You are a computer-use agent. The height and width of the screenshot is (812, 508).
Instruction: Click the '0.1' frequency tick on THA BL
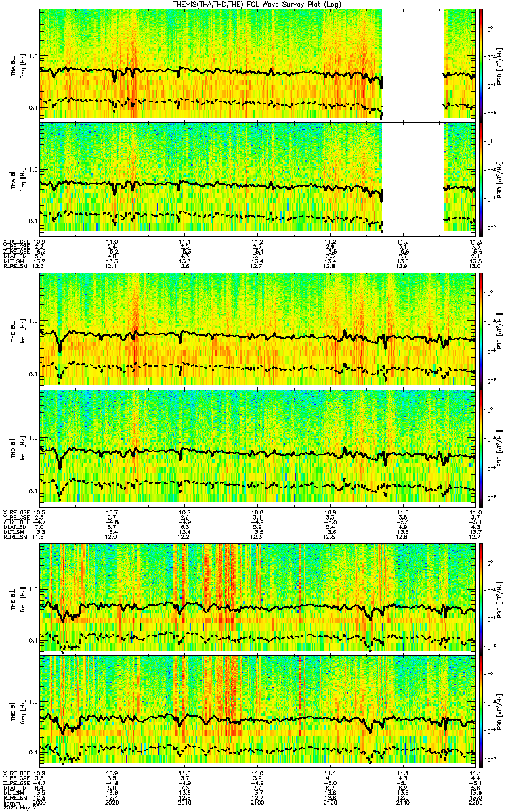click(x=33, y=107)
